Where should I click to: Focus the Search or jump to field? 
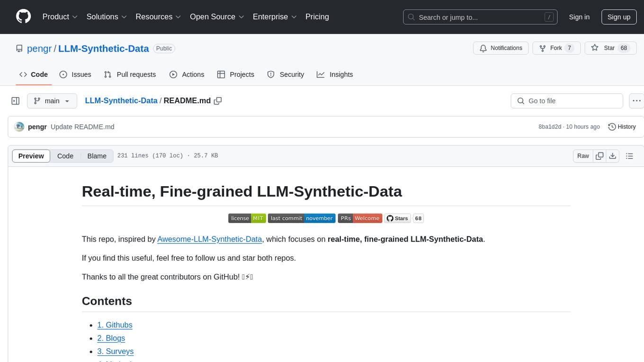[x=480, y=17]
